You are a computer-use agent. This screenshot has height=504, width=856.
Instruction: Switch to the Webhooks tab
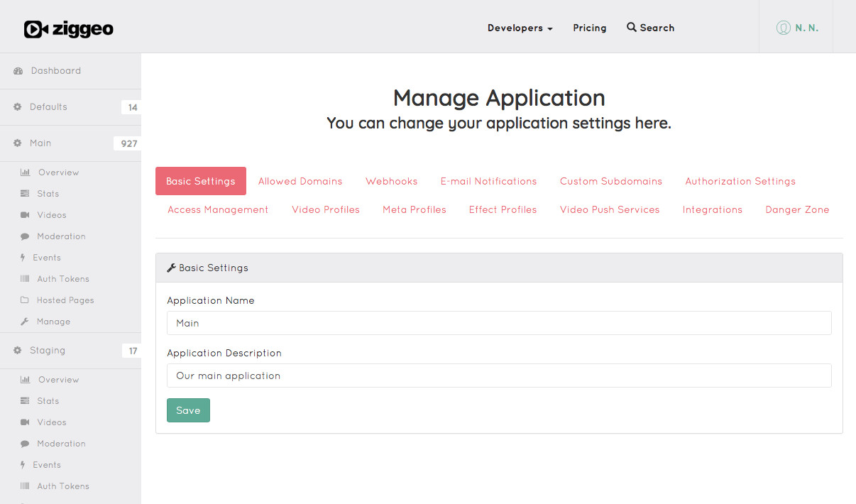tap(391, 181)
